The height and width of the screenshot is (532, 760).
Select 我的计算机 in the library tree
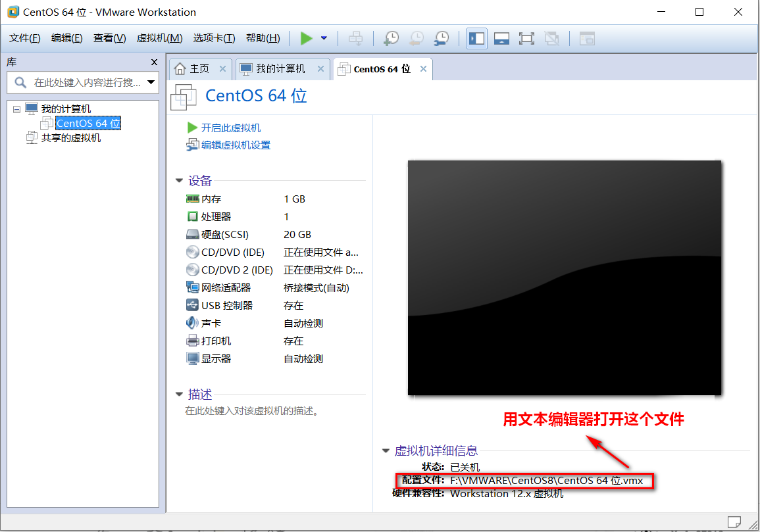click(66, 109)
